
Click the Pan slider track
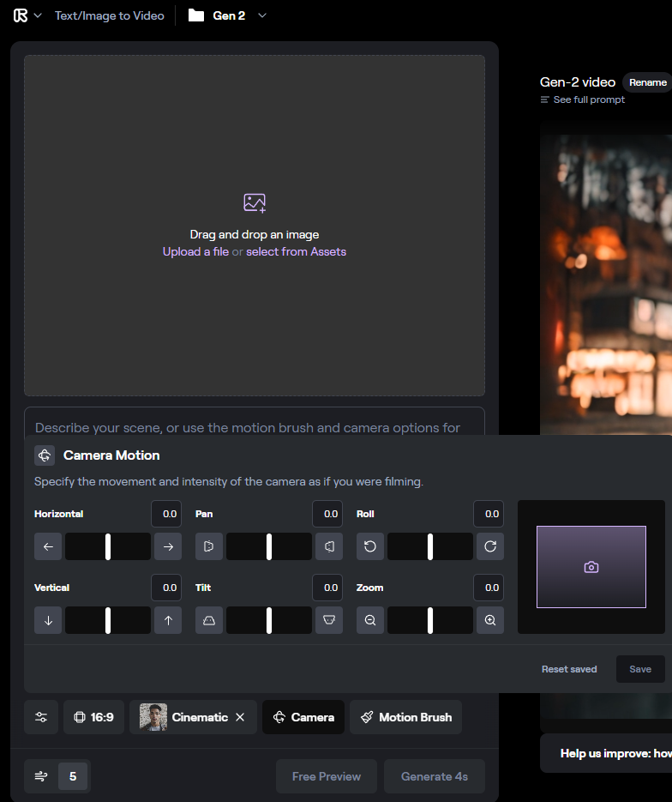coord(269,546)
